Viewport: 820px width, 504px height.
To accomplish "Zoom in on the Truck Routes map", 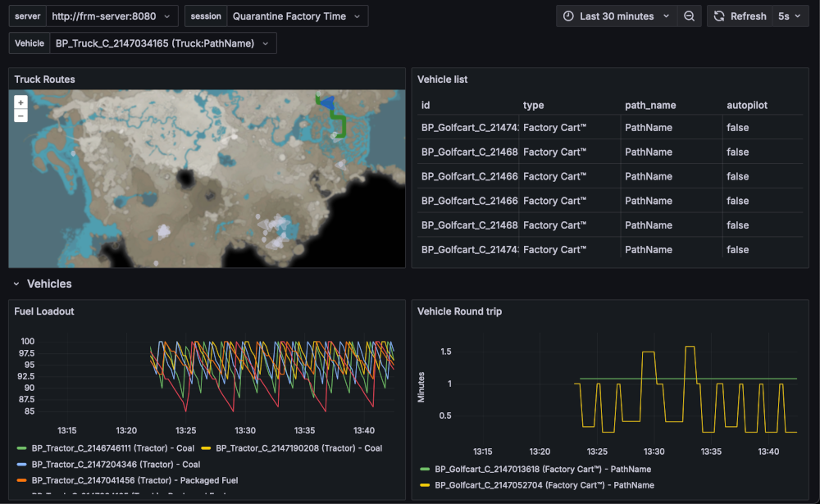I will [21, 102].
